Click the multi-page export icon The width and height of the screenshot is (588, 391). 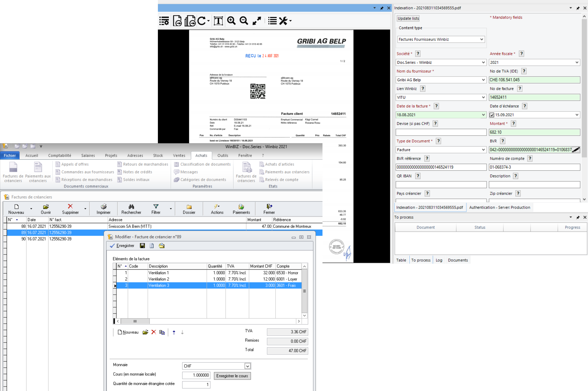tap(190, 21)
